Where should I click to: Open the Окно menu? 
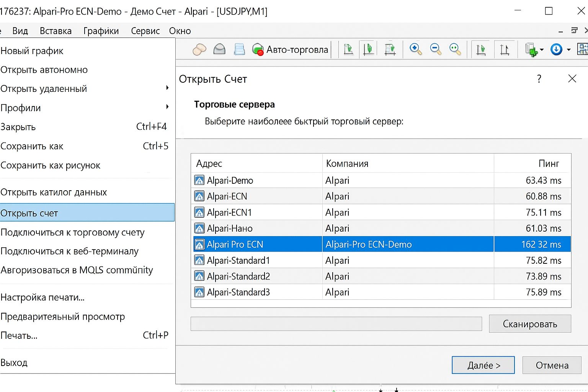coord(180,31)
